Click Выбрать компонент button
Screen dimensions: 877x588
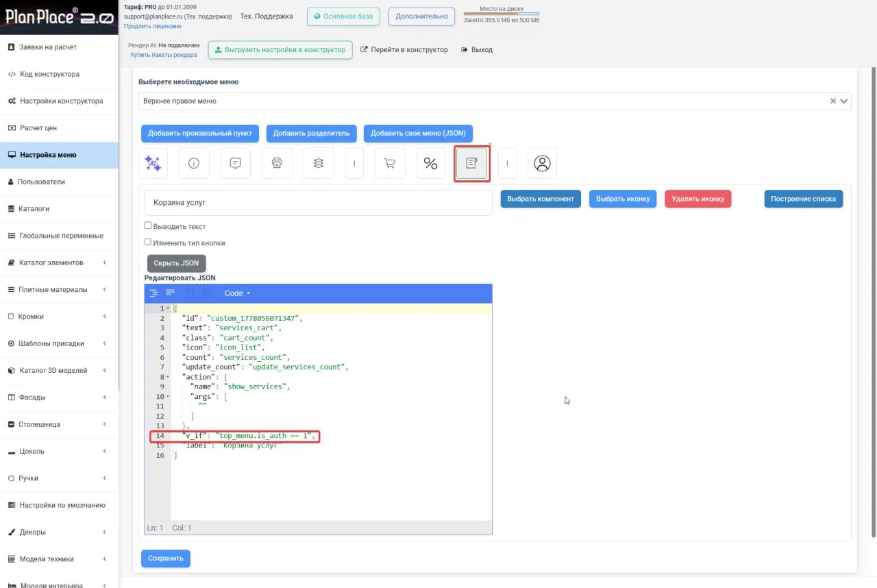click(x=541, y=199)
